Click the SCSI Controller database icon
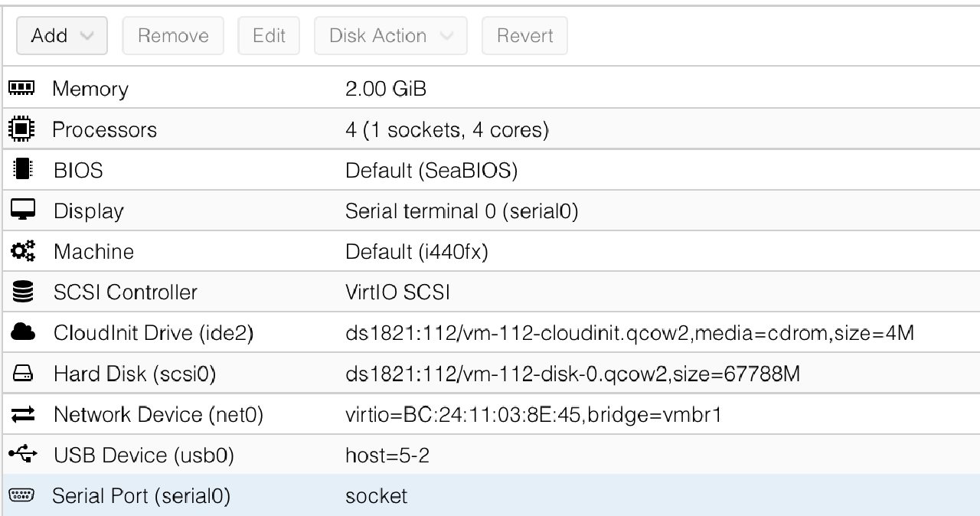 [x=22, y=292]
